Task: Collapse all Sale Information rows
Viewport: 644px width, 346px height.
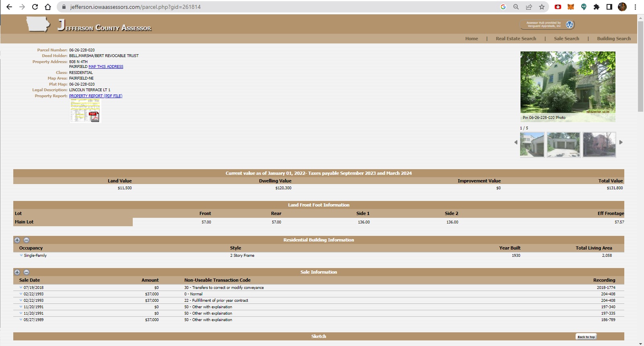Action: (x=27, y=272)
